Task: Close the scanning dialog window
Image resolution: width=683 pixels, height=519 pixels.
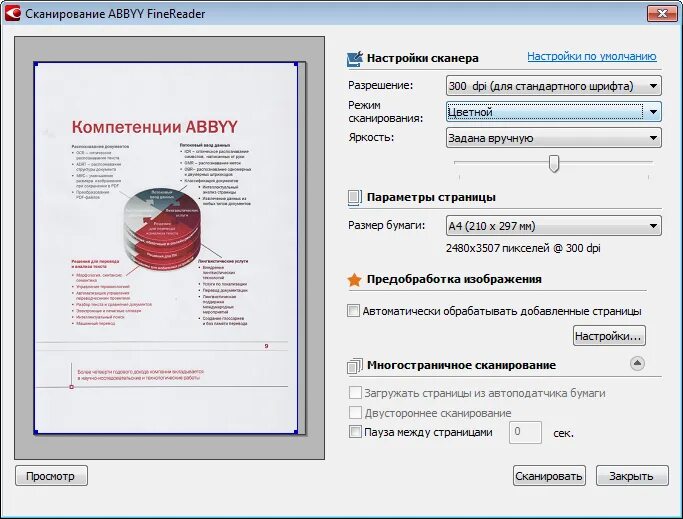Action: click(x=662, y=14)
